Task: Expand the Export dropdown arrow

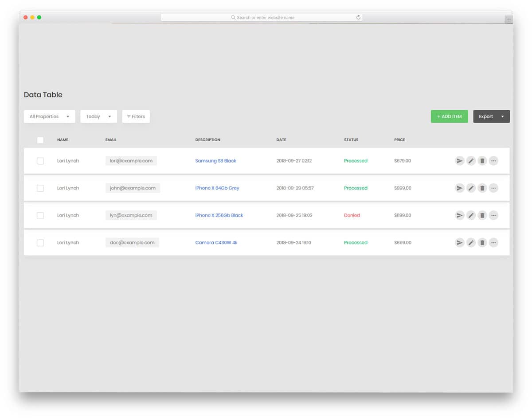Action: (502, 116)
